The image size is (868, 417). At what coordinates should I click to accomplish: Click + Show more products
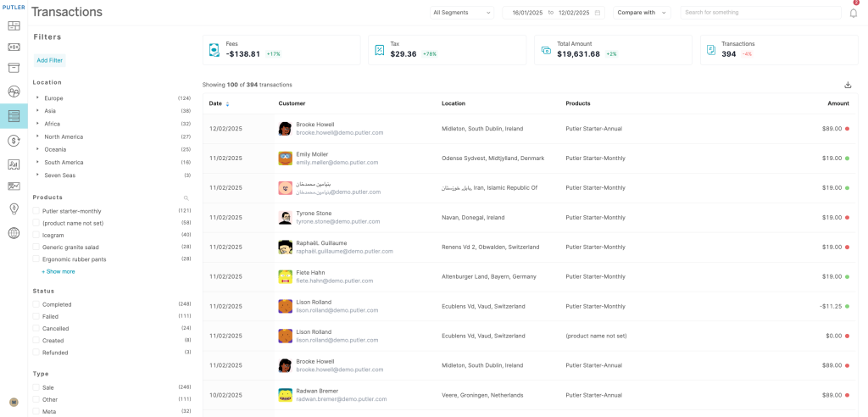[58, 272]
